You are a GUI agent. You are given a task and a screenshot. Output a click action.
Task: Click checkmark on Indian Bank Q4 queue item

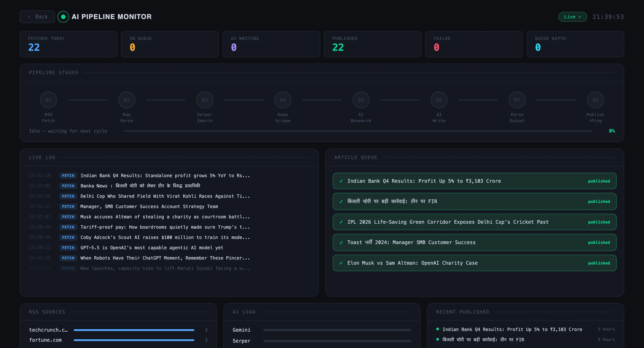pos(341,181)
